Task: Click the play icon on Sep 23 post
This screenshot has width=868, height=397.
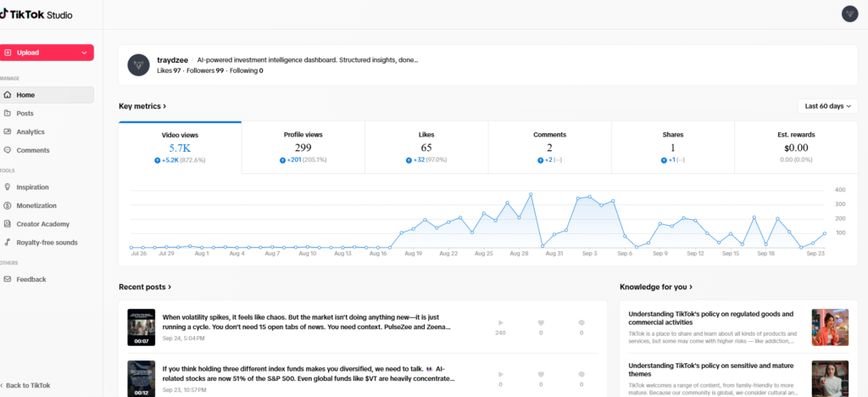Action: [x=501, y=374]
